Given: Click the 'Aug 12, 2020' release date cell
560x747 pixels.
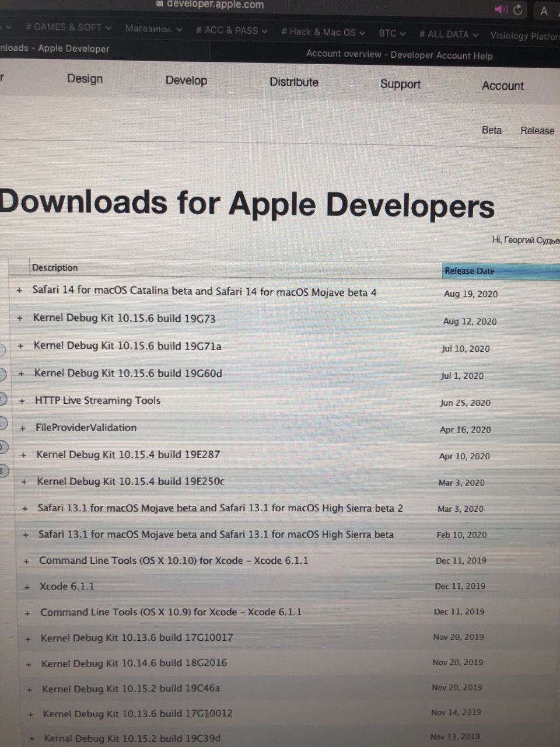Looking at the screenshot, I should tap(470, 321).
